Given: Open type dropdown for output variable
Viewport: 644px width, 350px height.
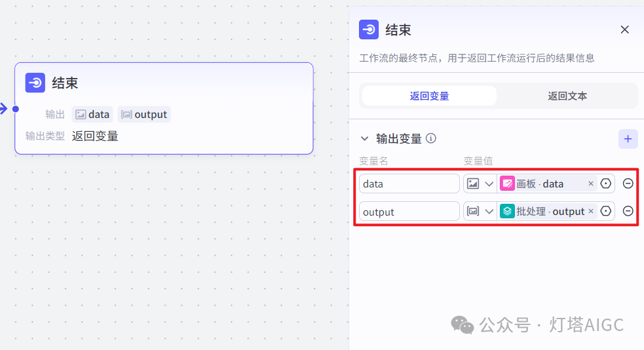Looking at the screenshot, I should [489, 212].
